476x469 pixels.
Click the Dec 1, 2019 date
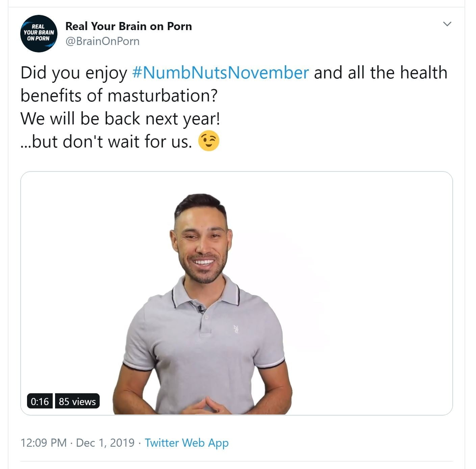(105, 443)
